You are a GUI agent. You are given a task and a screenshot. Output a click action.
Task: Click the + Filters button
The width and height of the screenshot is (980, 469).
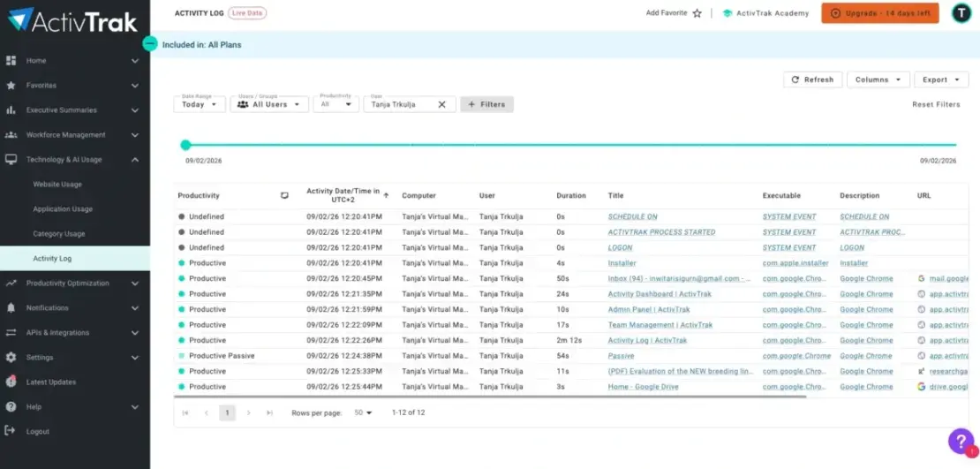pyautogui.click(x=486, y=104)
